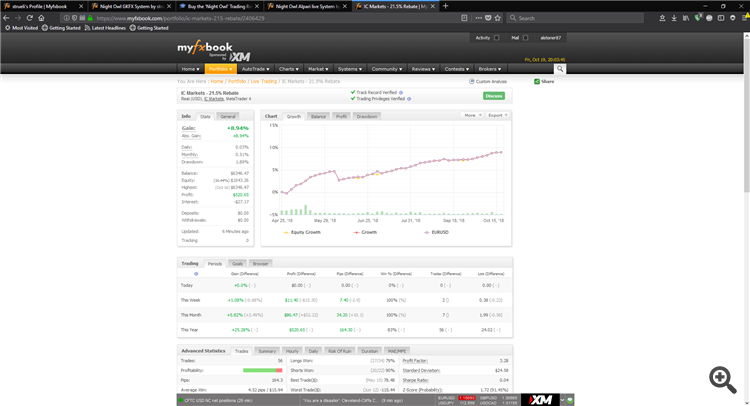Expand the Charts nav dropdown
This screenshot has height=406, width=750.
[288, 69]
